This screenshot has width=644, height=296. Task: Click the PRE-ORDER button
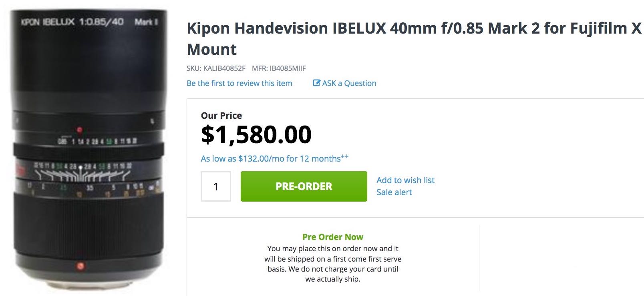(x=303, y=186)
